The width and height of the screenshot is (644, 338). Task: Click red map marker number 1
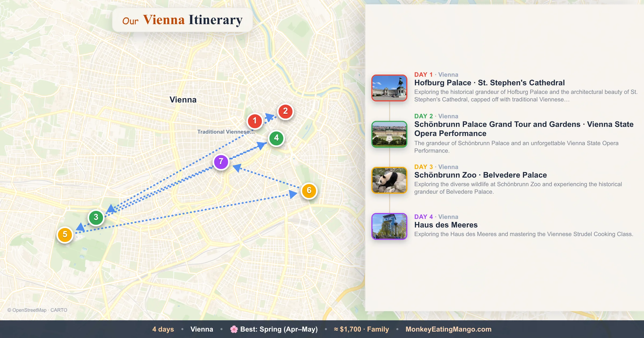point(255,121)
